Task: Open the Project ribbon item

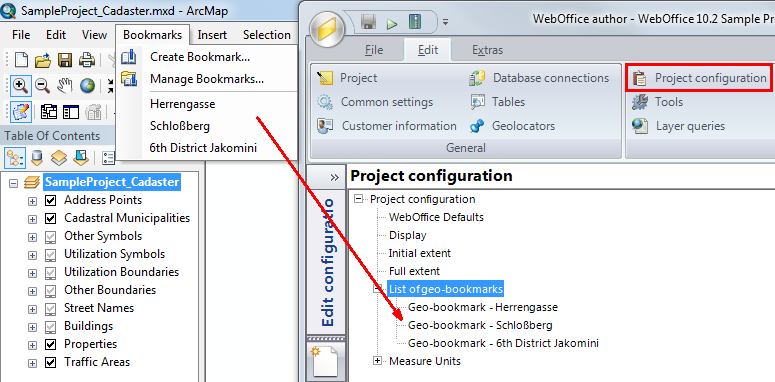Action: (346, 78)
